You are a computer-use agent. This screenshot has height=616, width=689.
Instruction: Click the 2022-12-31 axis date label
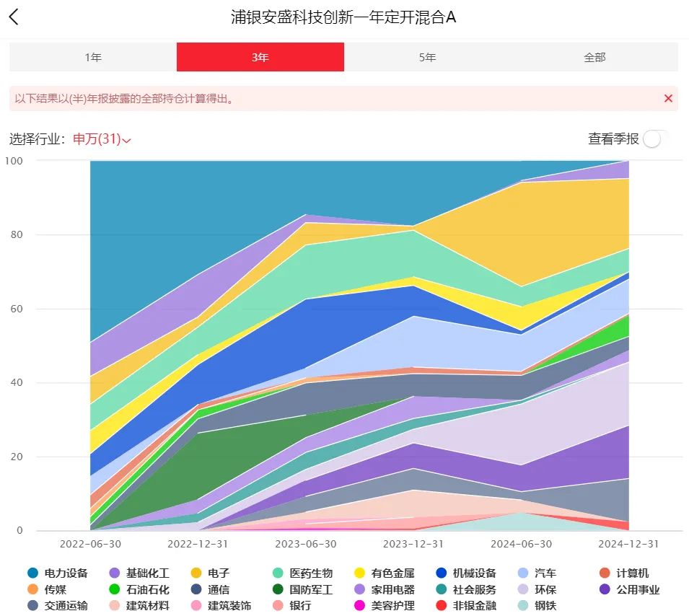coord(198,544)
